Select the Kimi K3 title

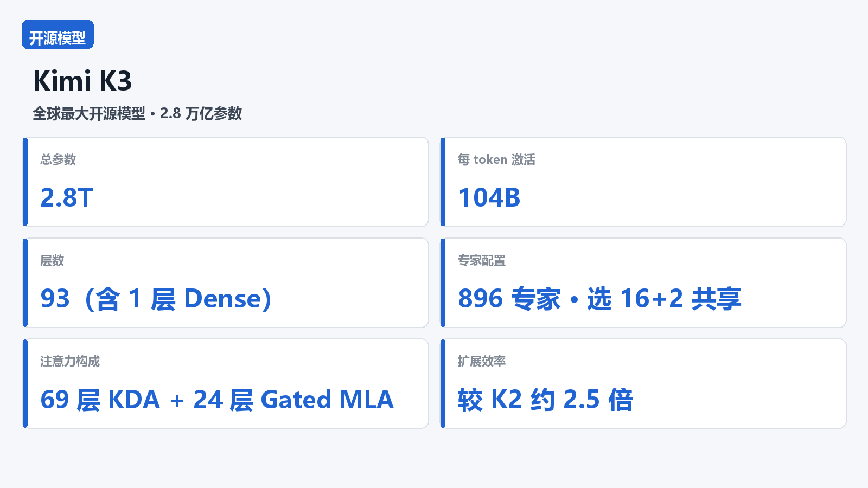point(82,81)
